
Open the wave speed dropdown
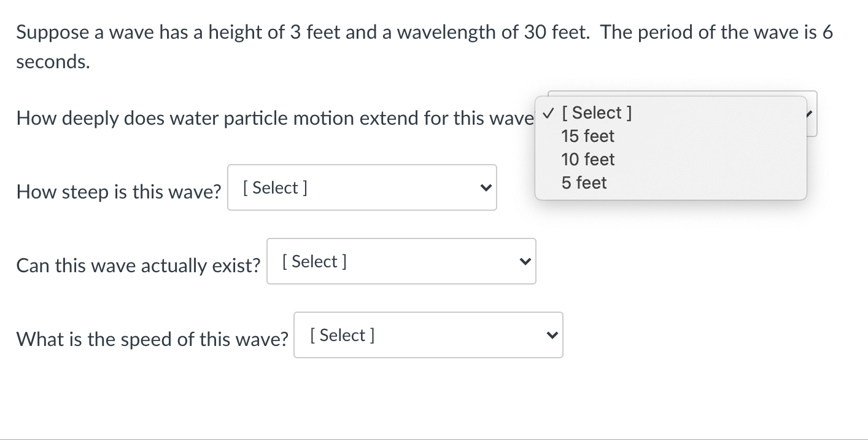[x=428, y=335]
